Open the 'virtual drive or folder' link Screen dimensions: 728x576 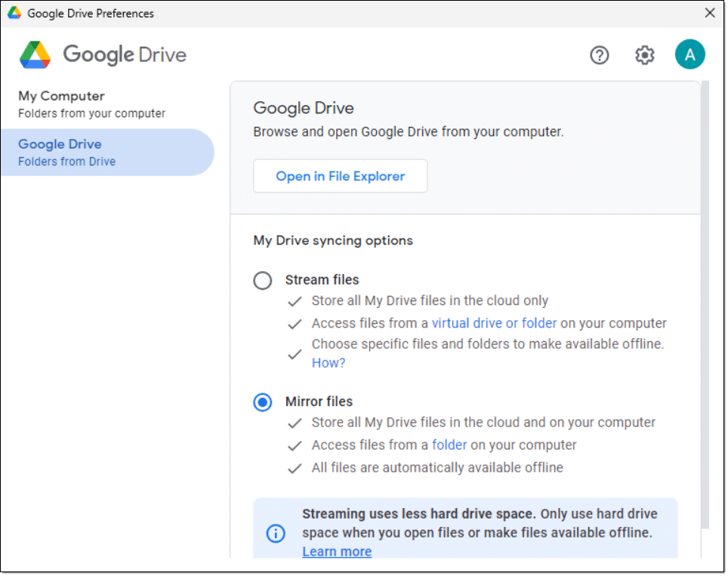(x=494, y=323)
